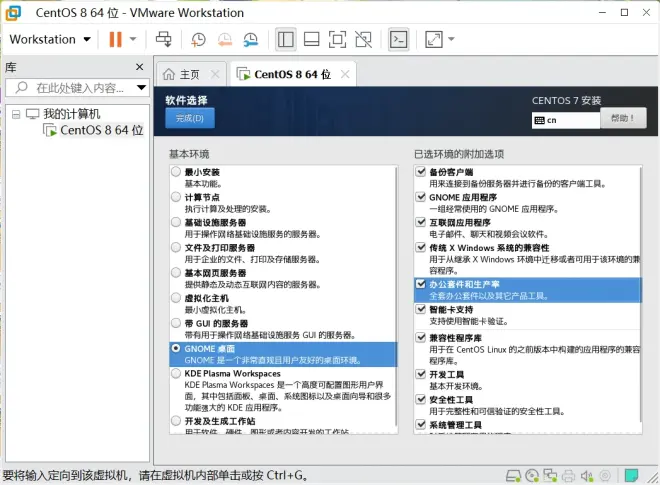The image size is (660, 485).
Task: Click the send Ctrl+Alt+Del toolbar icon
Action: click(x=164, y=40)
